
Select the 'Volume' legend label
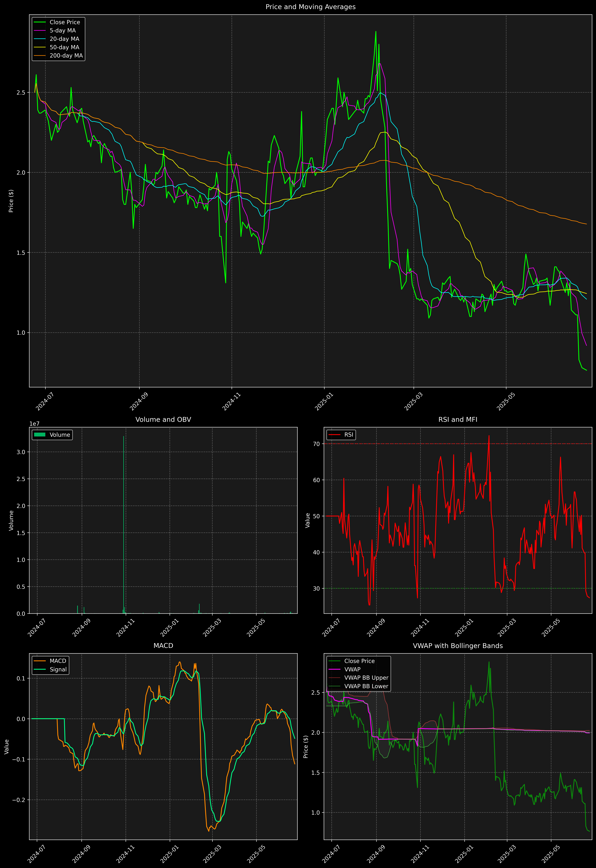60,435
